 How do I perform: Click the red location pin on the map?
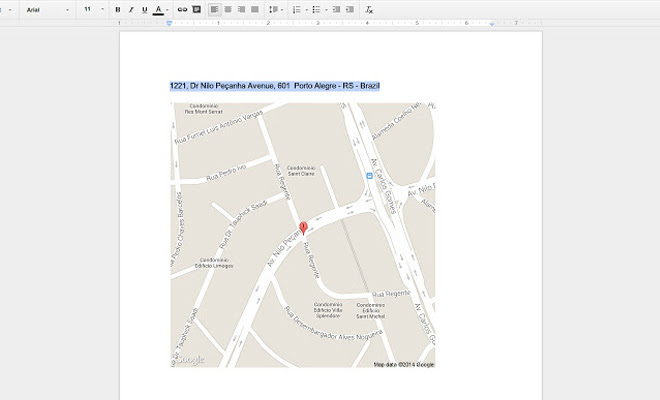pos(303,228)
